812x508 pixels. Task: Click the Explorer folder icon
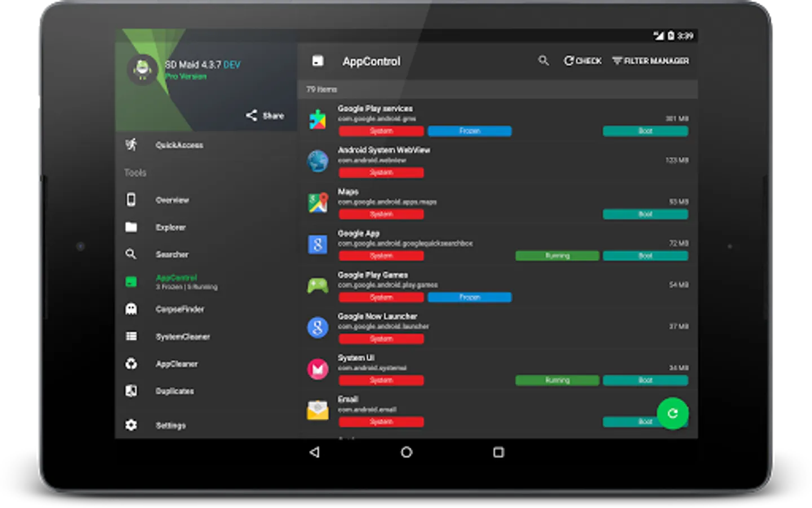pos(131,227)
